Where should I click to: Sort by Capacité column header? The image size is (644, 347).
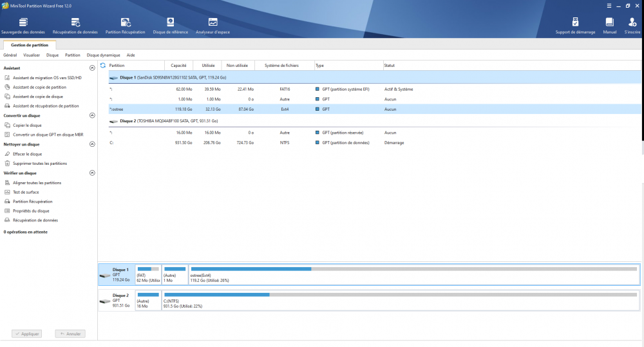[x=178, y=65]
